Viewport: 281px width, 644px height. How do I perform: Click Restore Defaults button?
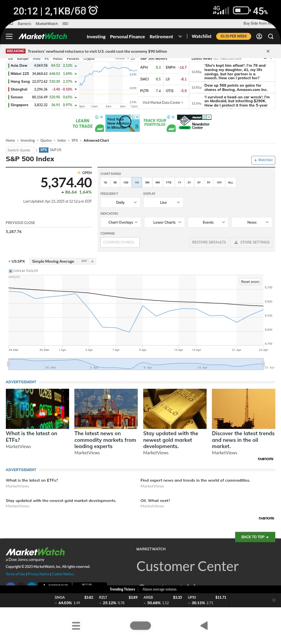point(209,242)
